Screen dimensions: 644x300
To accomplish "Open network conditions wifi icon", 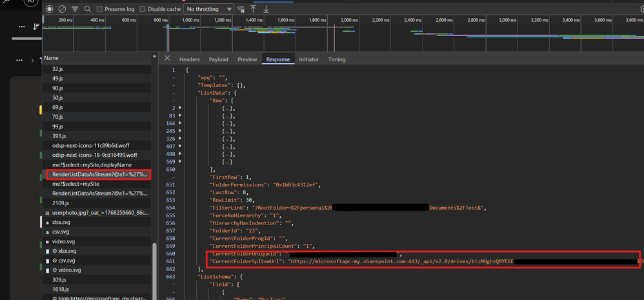I will point(241,10).
